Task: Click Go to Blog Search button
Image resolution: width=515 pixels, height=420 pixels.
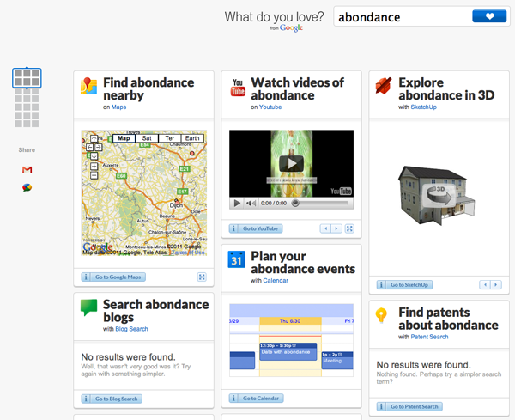Action: click(x=112, y=399)
